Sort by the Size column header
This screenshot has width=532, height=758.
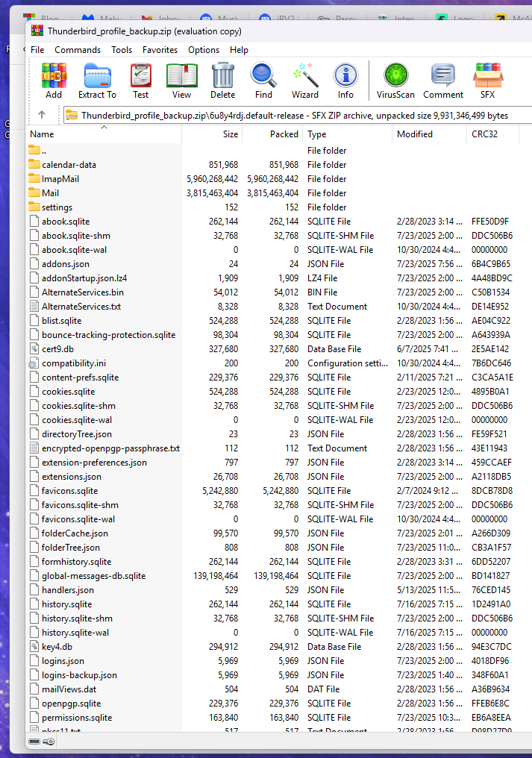point(212,134)
